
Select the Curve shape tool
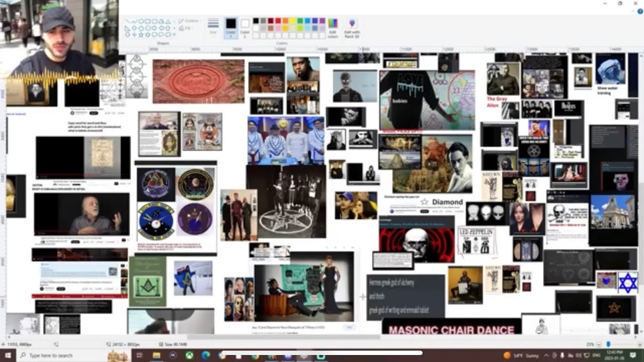(134, 22)
